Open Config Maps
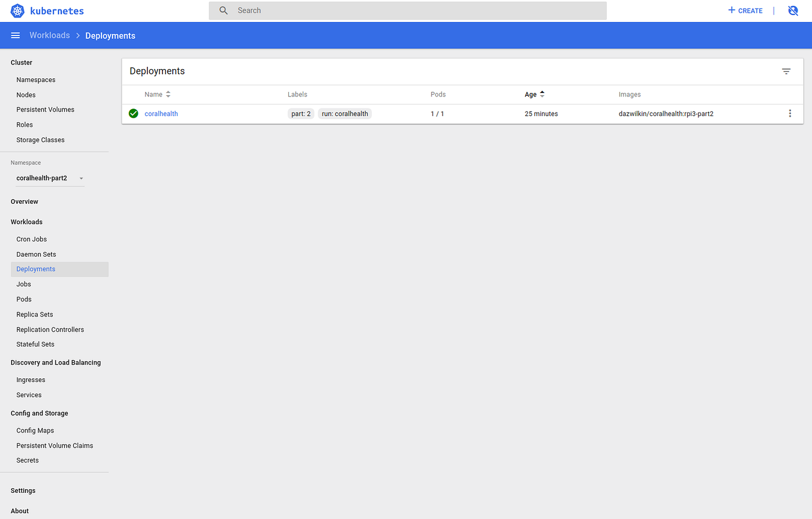Screen dimensions: 812x519 (x=35, y=431)
